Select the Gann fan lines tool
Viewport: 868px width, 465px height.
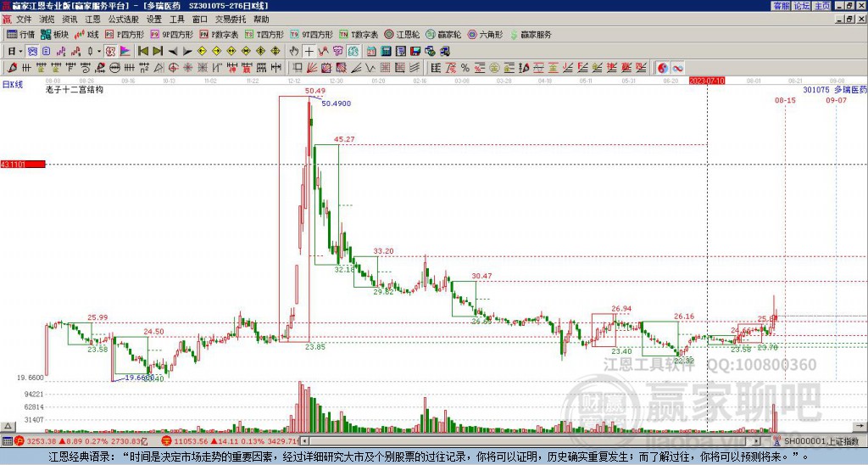click(311, 68)
